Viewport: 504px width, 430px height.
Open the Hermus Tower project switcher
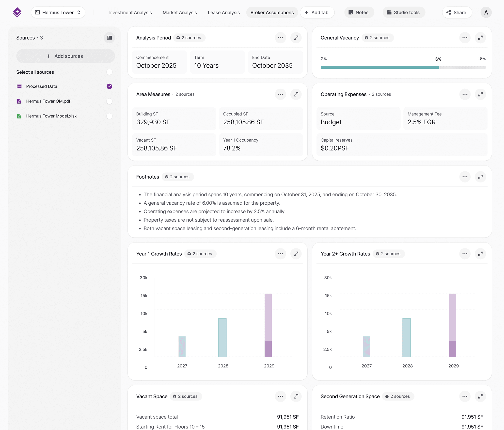(58, 12)
